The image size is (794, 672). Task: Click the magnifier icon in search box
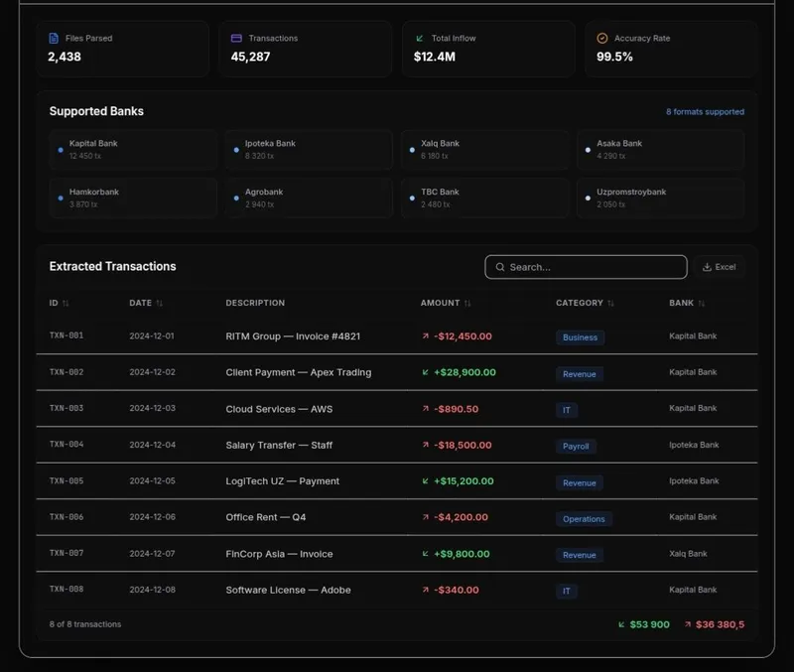click(500, 267)
